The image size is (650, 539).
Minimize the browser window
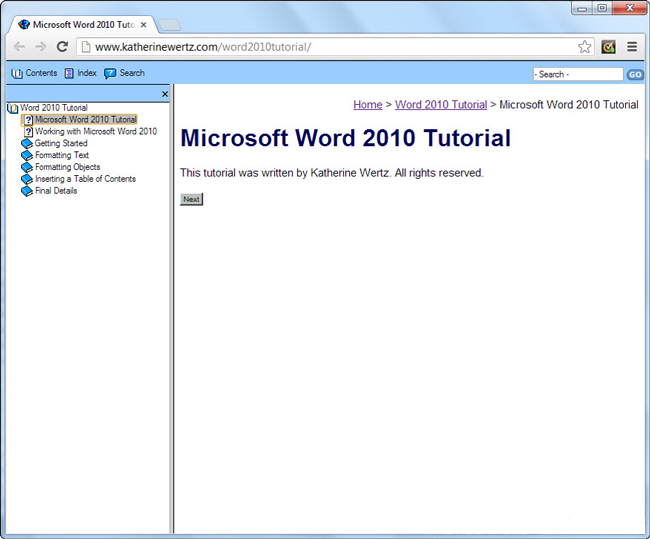(582, 8)
